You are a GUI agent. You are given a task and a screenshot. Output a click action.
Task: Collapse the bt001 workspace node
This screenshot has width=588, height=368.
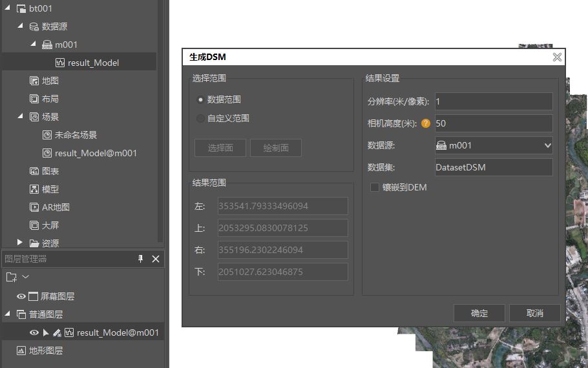click(x=7, y=8)
